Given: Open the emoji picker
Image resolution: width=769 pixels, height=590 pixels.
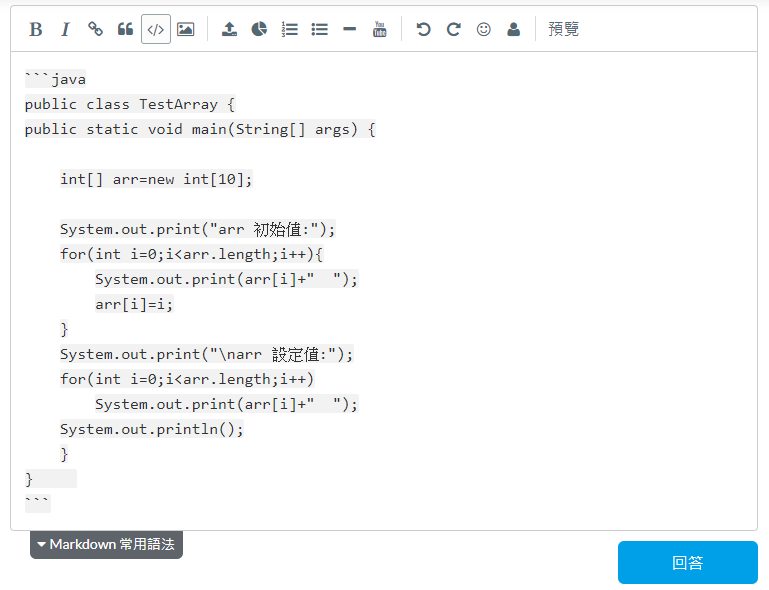Looking at the screenshot, I should click(x=484, y=29).
